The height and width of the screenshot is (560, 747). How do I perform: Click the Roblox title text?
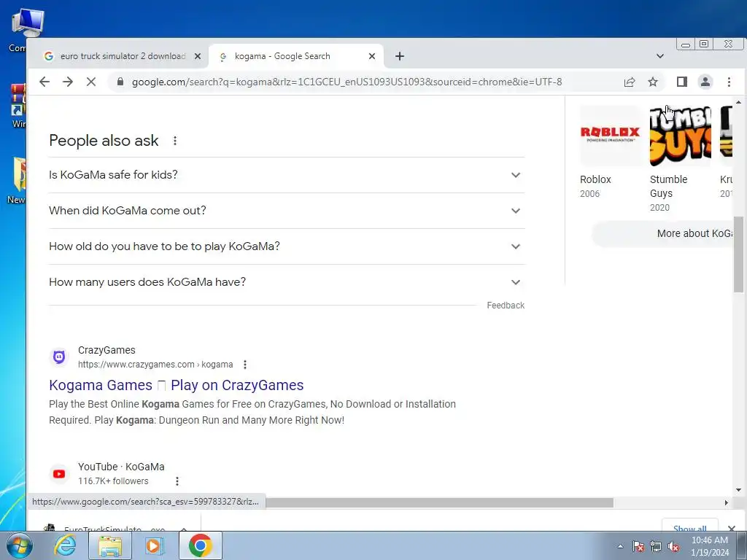(595, 179)
